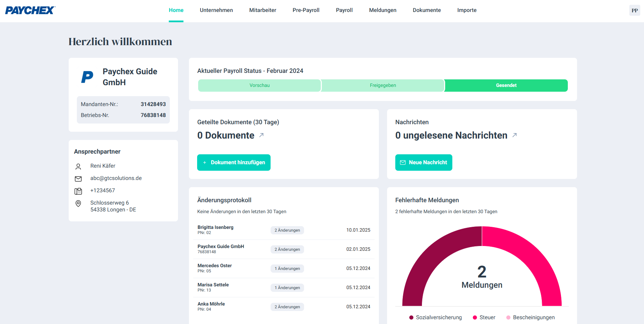Click the Steuer legend dot

point(475,317)
